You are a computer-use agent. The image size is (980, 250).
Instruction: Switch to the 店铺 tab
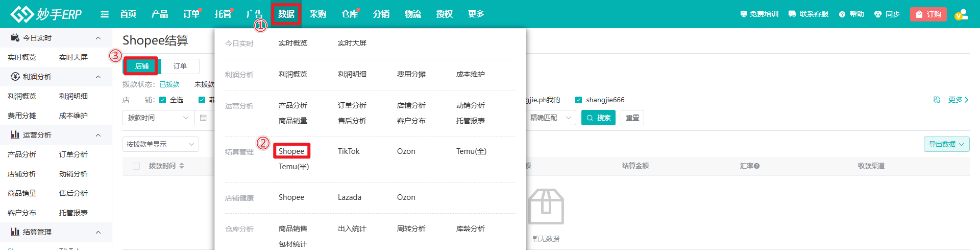[x=141, y=66]
